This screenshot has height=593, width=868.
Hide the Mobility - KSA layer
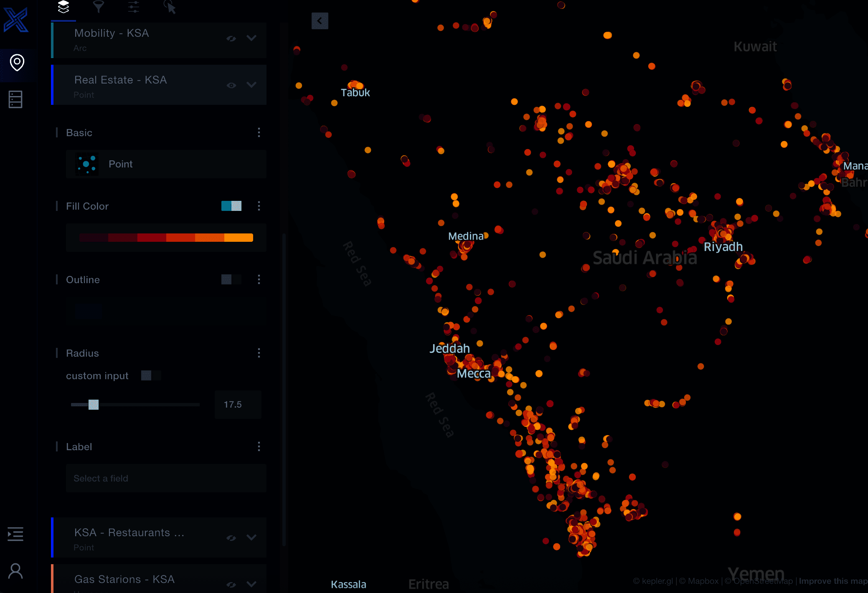232,38
